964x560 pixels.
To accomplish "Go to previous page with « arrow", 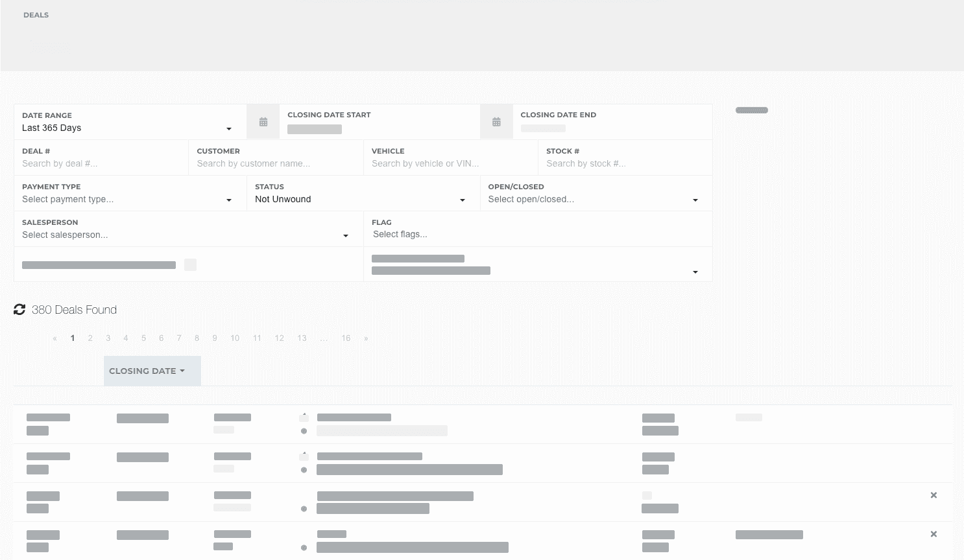I will (x=54, y=338).
